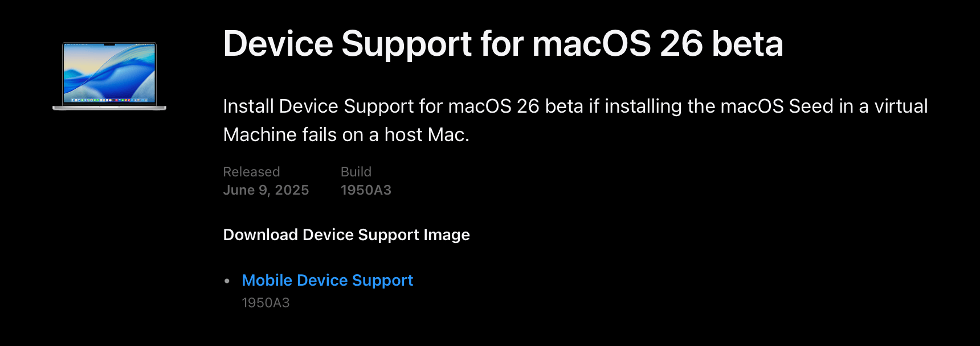Click the bullet point before Mobile Device Support

pos(227,281)
